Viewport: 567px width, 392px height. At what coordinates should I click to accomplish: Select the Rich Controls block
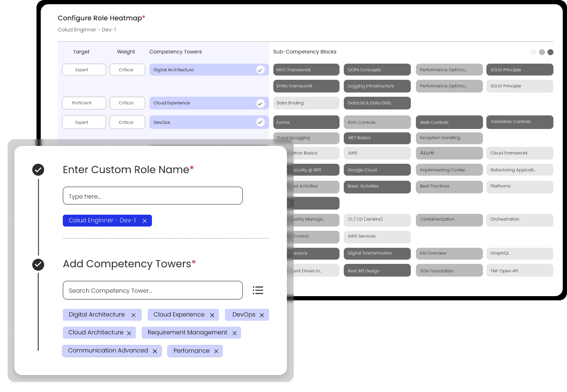click(377, 122)
